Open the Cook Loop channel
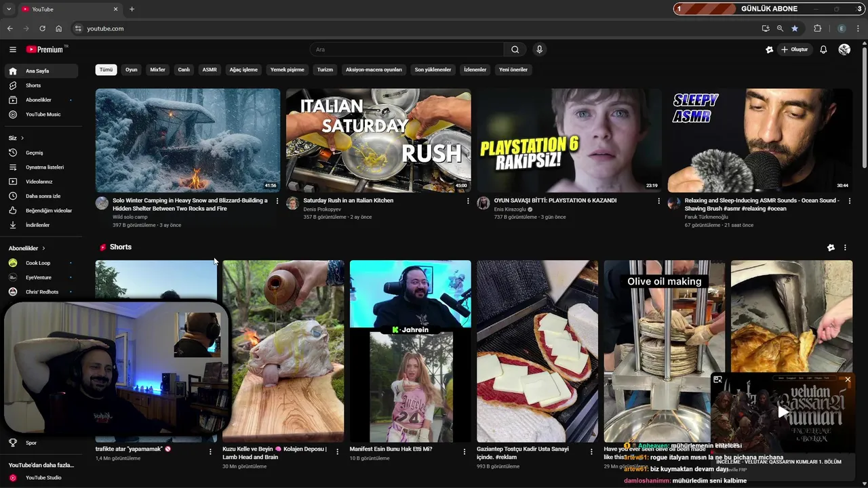Screen dimensions: 868x488 click(x=41, y=263)
